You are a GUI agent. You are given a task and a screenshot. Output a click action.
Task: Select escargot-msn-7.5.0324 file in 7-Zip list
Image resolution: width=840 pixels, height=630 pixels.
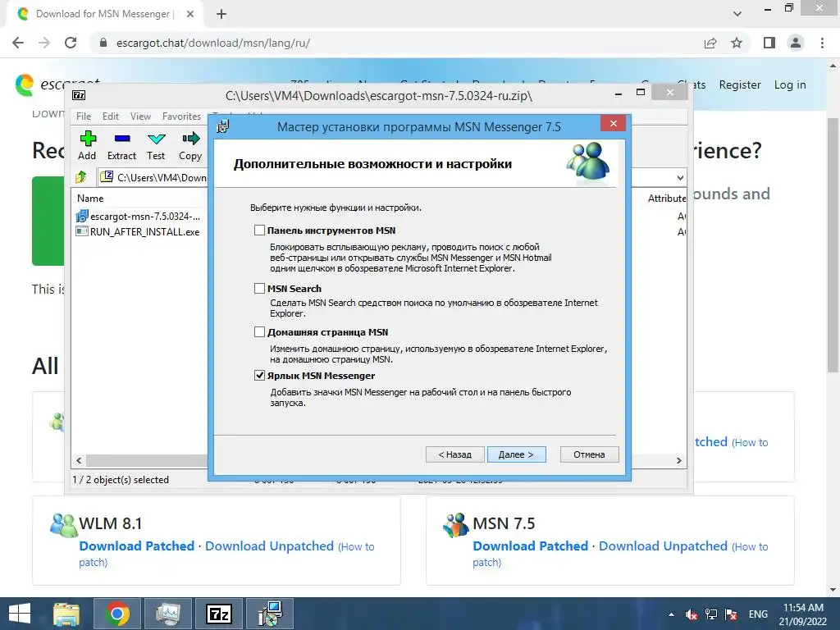click(x=138, y=217)
